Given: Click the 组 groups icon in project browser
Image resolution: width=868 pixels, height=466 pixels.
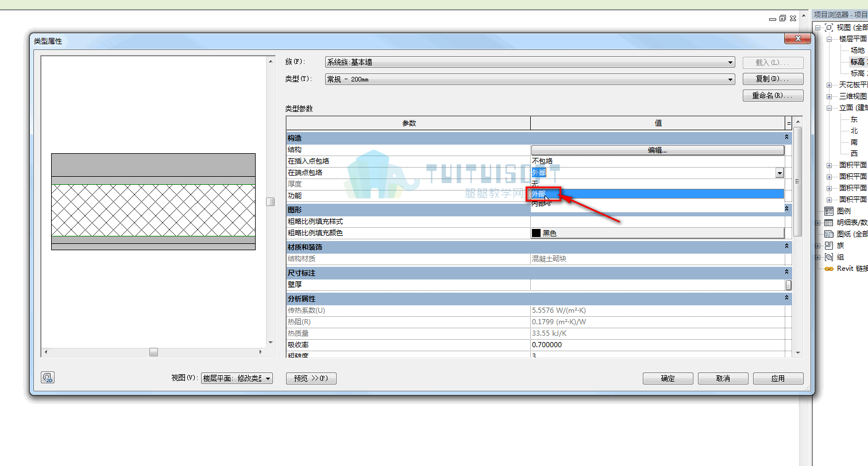Looking at the screenshot, I should (828, 257).
